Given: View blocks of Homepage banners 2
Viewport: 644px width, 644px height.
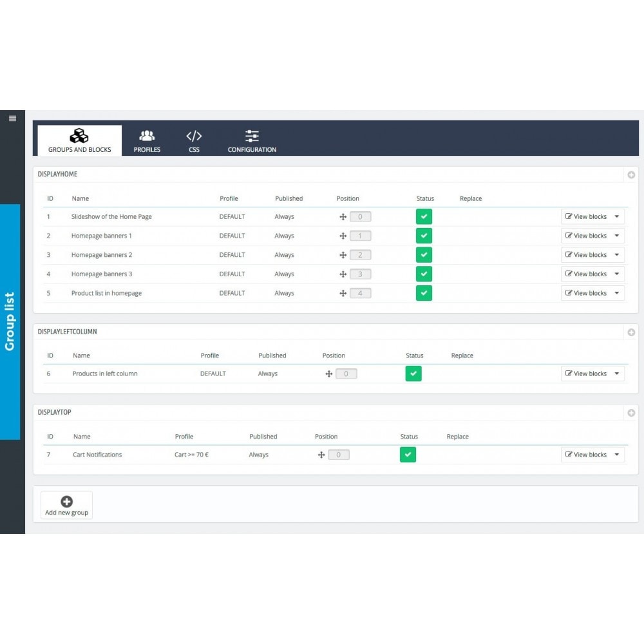Looking at the screenshot, I should (585, 254).
